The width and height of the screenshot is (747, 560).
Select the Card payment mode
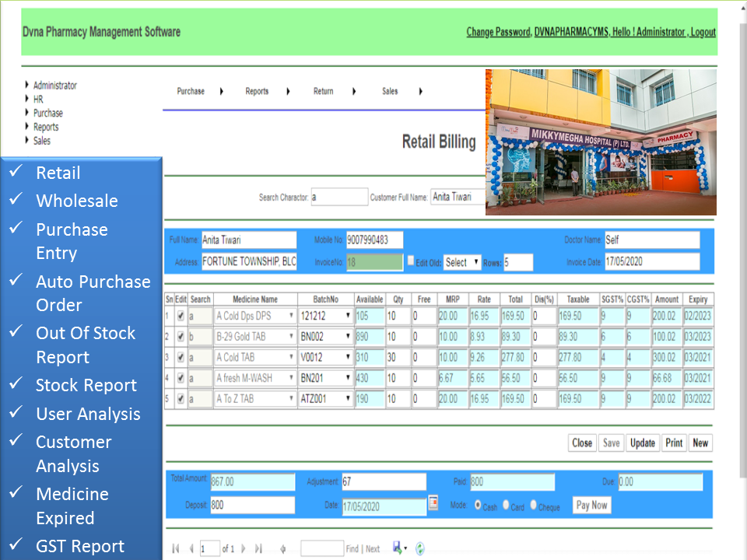click(506, 504)
